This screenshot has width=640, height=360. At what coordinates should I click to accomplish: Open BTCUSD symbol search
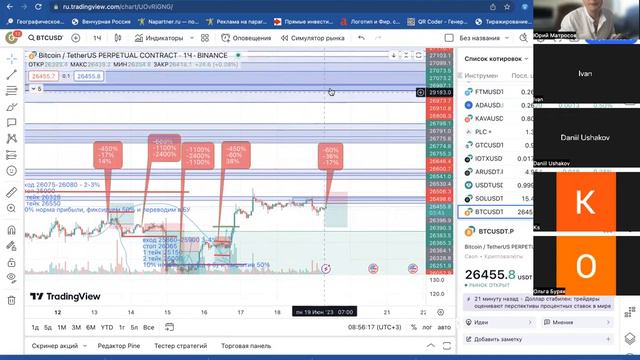click(x=45, y=38)
